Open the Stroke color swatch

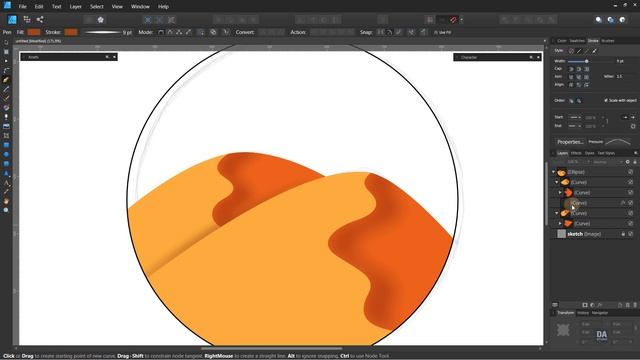point(71,32)
